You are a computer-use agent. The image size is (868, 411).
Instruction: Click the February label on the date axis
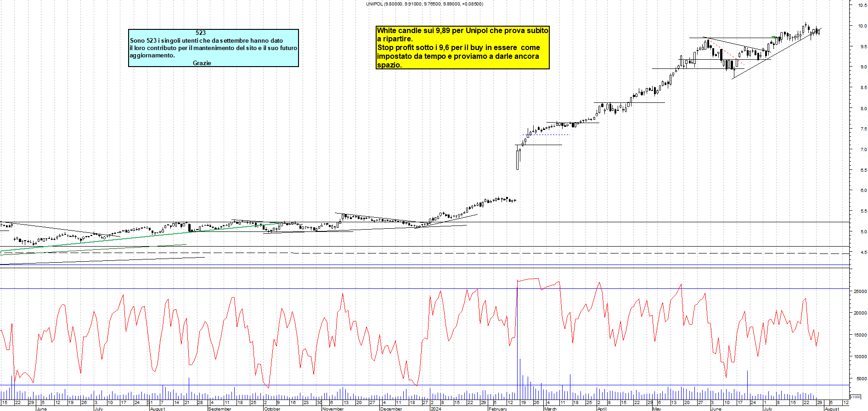pyautogui.click(x=498, y=409)
